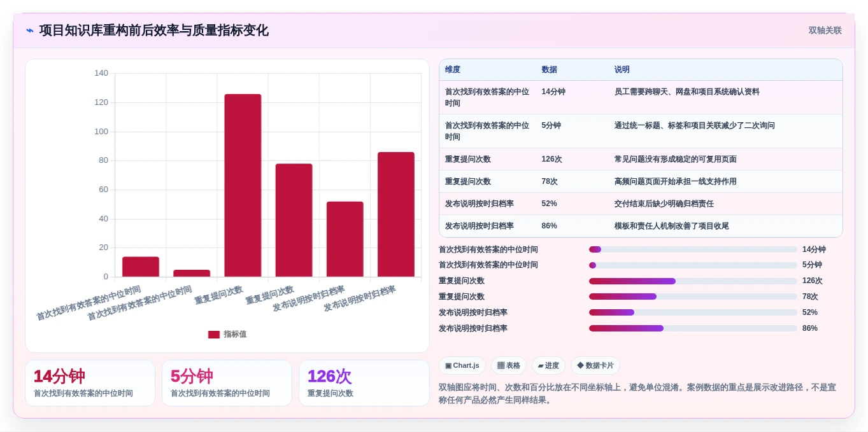Select the 数据卡片 chip
Image resolution: width=868 pixels, height=432 pixels.
(x=595, y=366)
